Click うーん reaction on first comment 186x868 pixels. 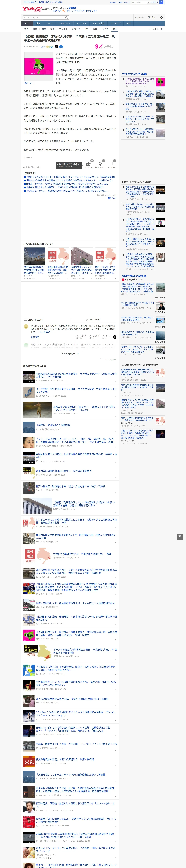[x=103, y=337]
